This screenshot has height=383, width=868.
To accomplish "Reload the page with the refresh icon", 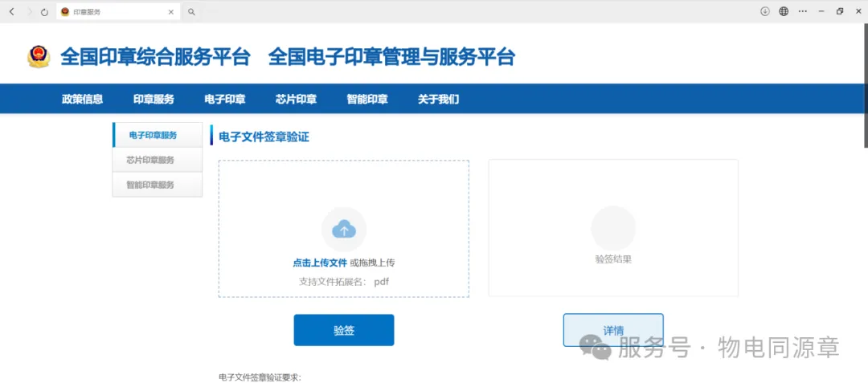I will 45,11.
